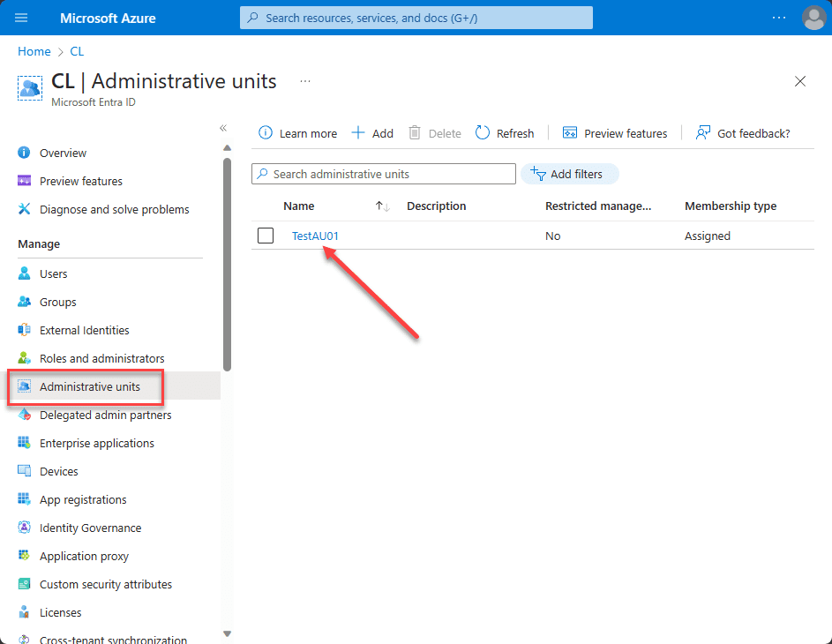The height and width of the screenshot is (644, 832).
Task: Open Identity Governance
Action: pyautogui.click(x=90, y=528)
